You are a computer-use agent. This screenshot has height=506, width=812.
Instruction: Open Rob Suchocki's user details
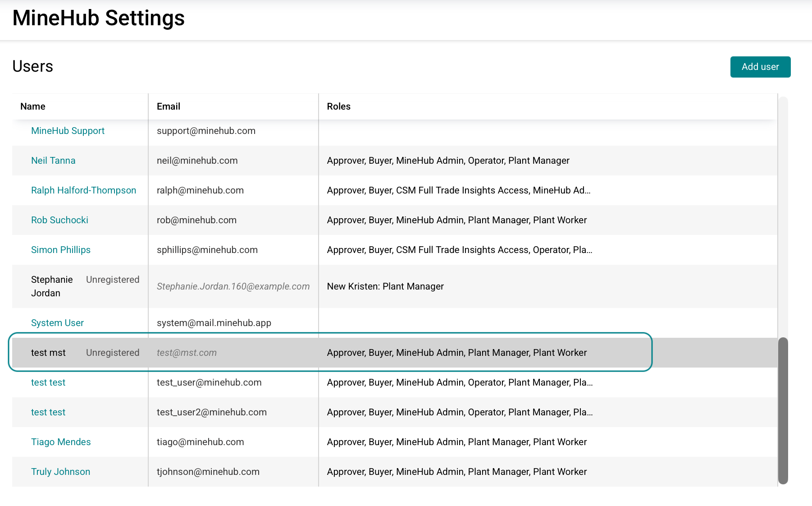click(59, 220)
